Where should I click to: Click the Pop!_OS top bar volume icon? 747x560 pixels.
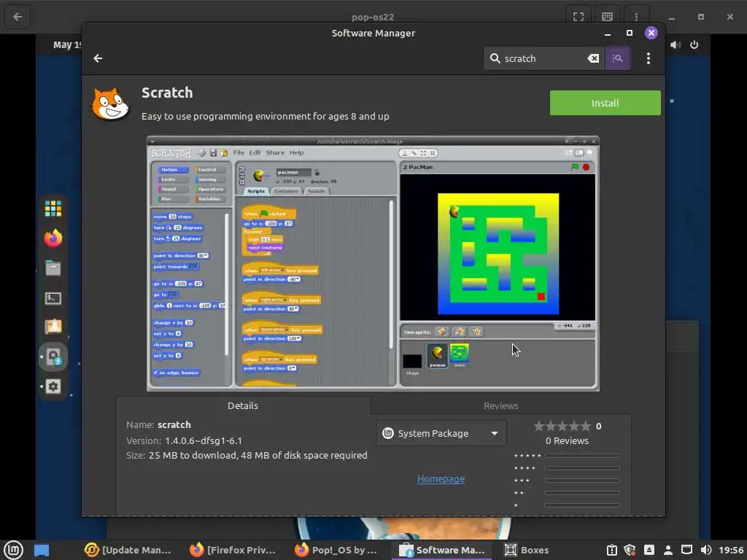(675, 44)
